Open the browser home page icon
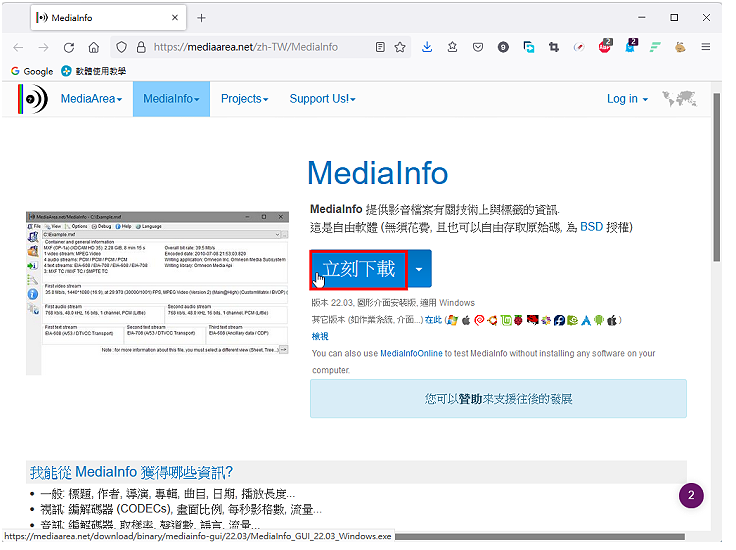This screenshot has height=550, width=736. [x=94, y=48]
